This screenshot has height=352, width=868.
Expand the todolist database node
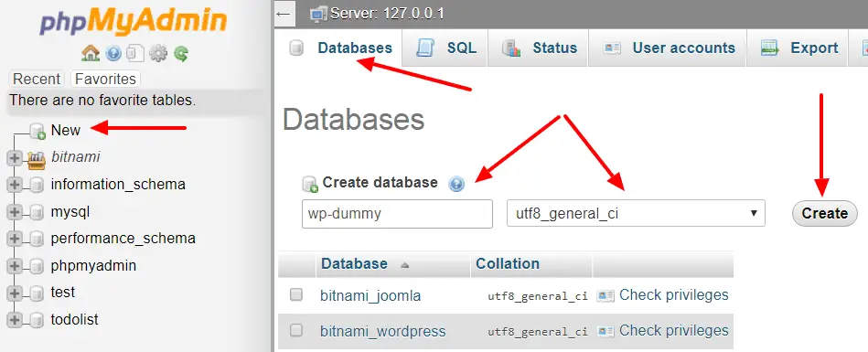[15, 320]
